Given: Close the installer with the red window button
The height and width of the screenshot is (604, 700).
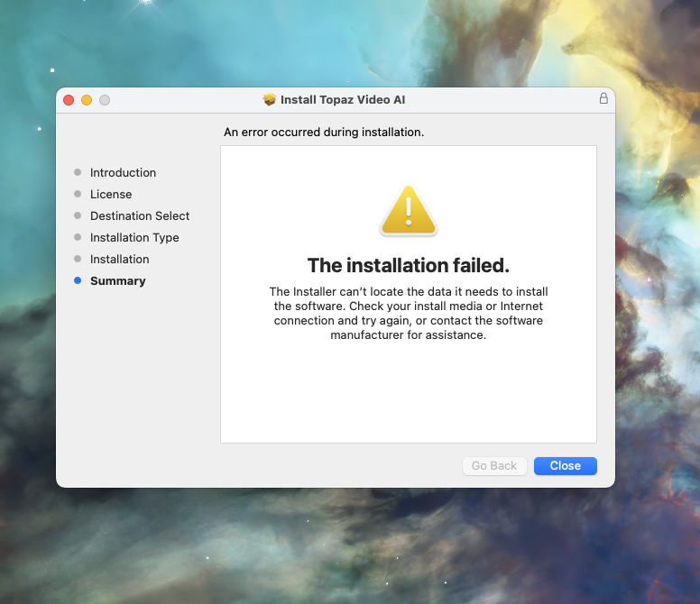Looking at the screenshot, I should [69, 100].
